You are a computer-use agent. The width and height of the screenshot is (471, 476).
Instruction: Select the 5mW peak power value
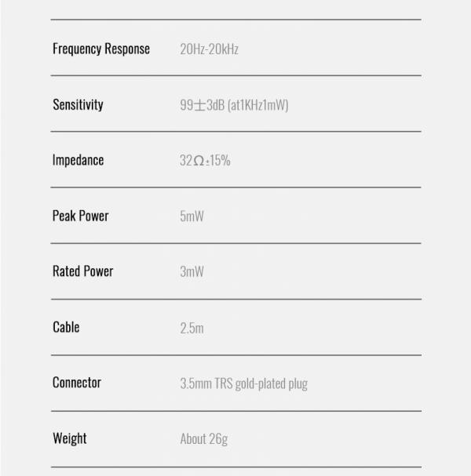(x=192, y=216)
